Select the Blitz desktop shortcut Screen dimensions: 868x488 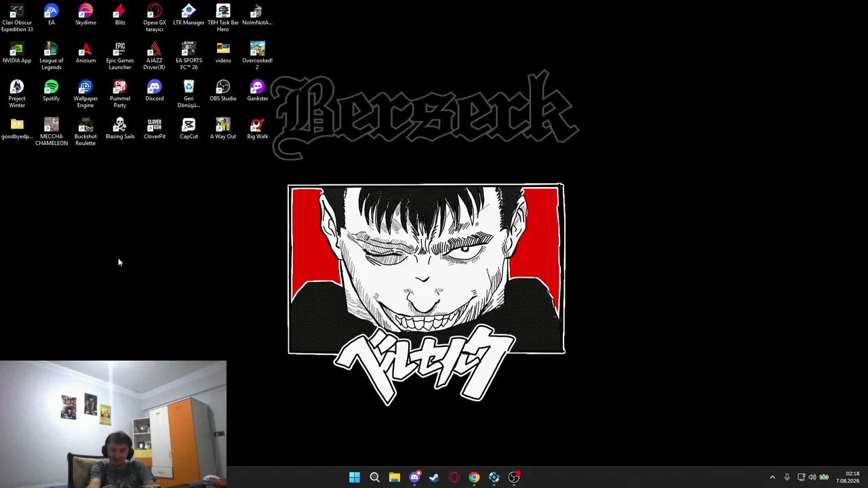click(x=120, y=15)
